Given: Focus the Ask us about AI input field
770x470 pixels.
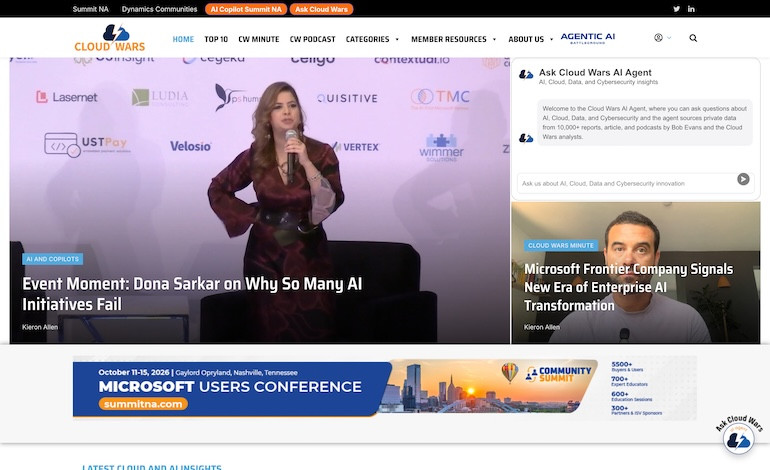Looking at the screenshot, I should pos(626,183).
